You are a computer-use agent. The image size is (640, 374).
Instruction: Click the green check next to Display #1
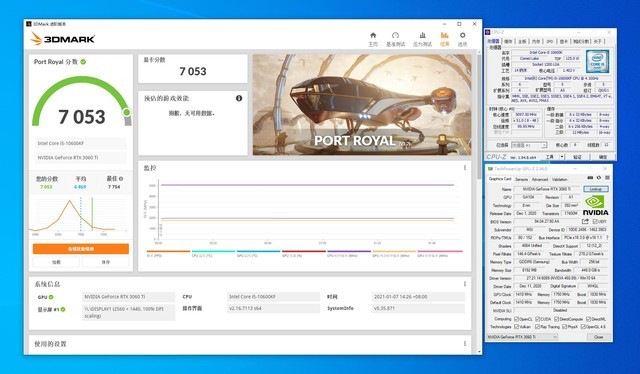63,309
